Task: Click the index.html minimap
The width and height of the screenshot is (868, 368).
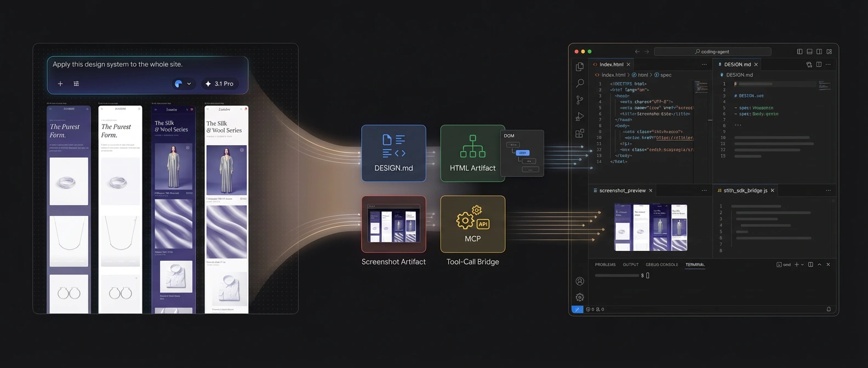Action: [x=701, y=87]
